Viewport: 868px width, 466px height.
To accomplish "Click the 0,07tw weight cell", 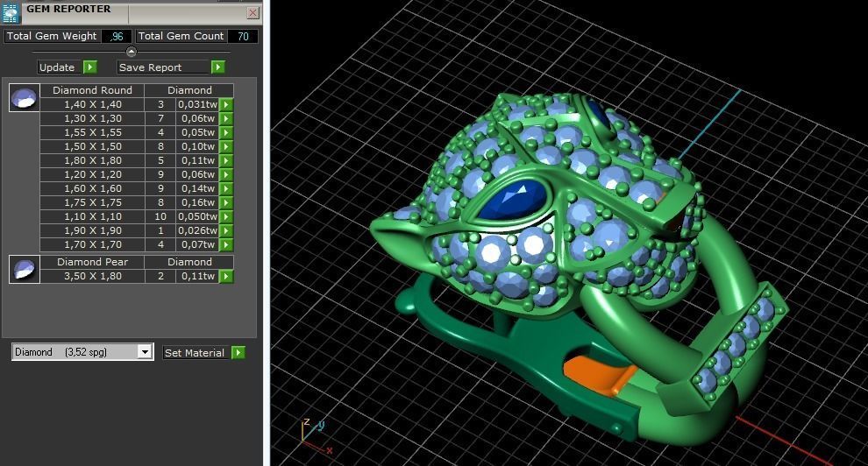I will (x=197, y=245).
